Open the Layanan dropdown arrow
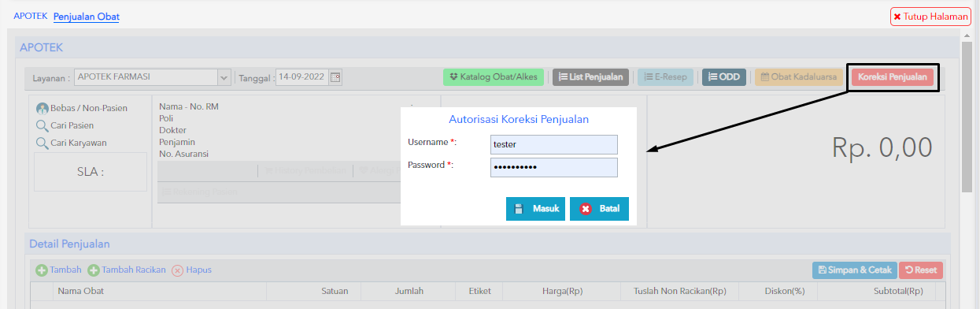980x309 pixels. click(224, 77)
